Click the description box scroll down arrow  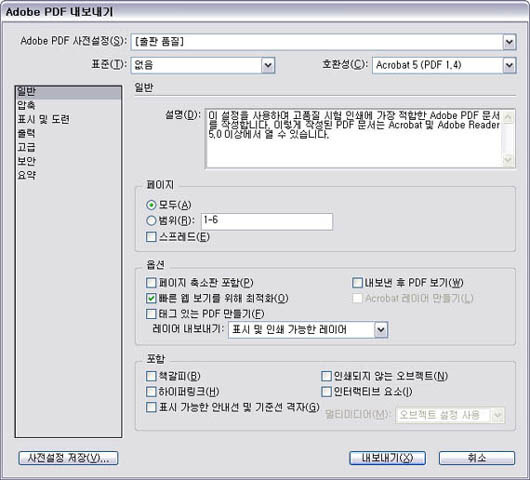508,159
